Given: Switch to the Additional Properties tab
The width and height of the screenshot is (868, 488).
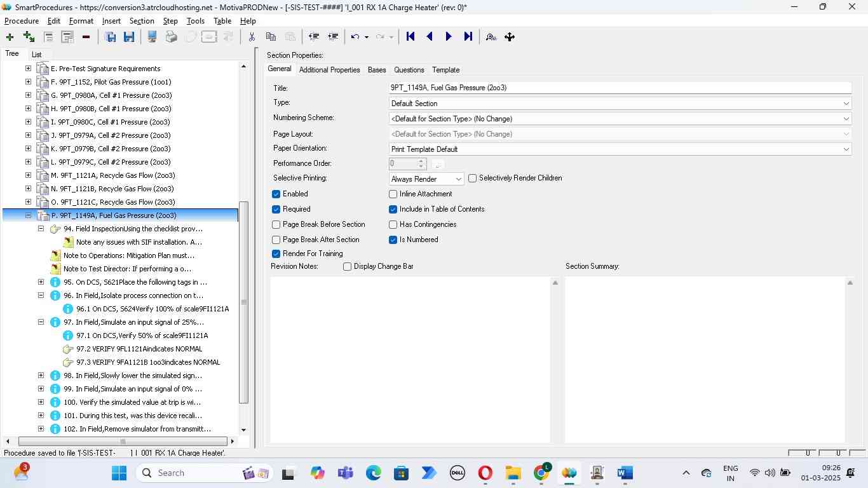Looking at the screenshot, I should [x=329, y=70].
